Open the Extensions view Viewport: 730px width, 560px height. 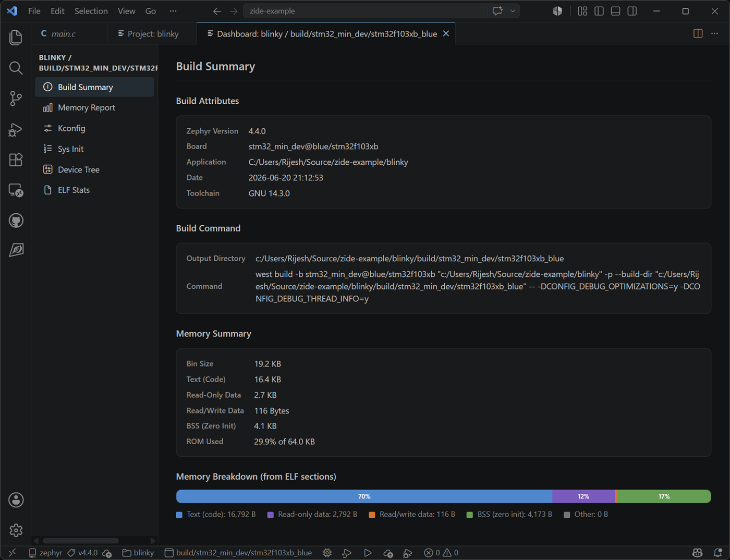pos(16,160)
